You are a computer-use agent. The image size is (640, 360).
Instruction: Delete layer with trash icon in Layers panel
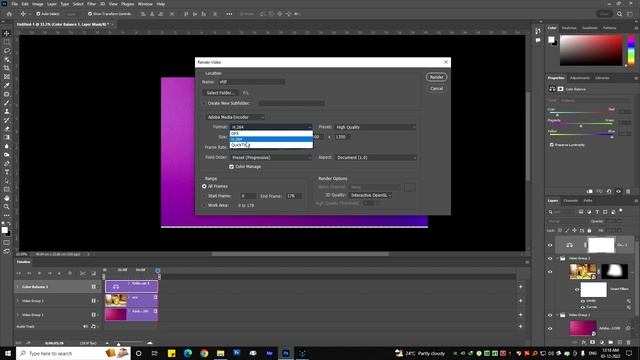[628, 342]
